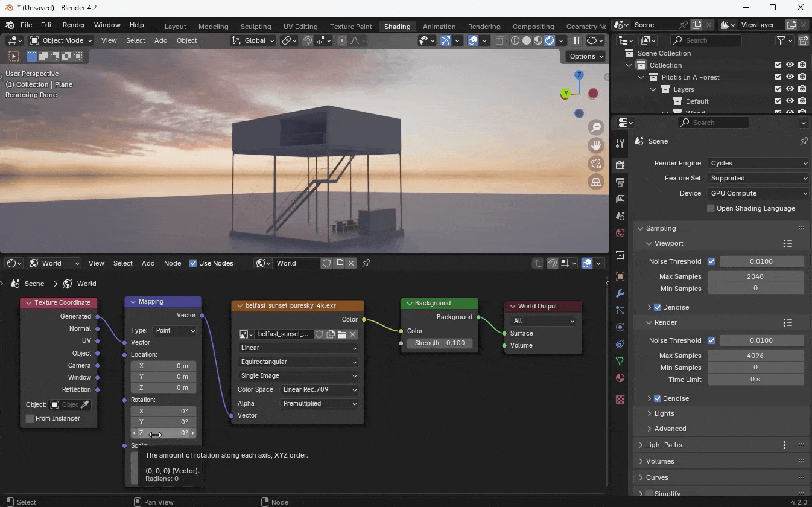Toggle the camera view gizmo
The image size is (812, 507).
(596, 164)
